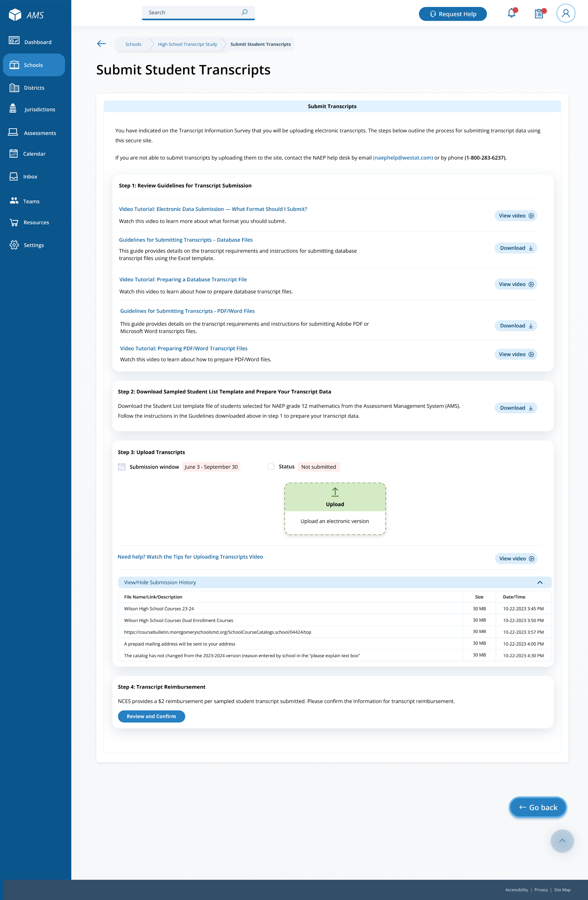Open the clipboard tasks icon

pos(540,13)
